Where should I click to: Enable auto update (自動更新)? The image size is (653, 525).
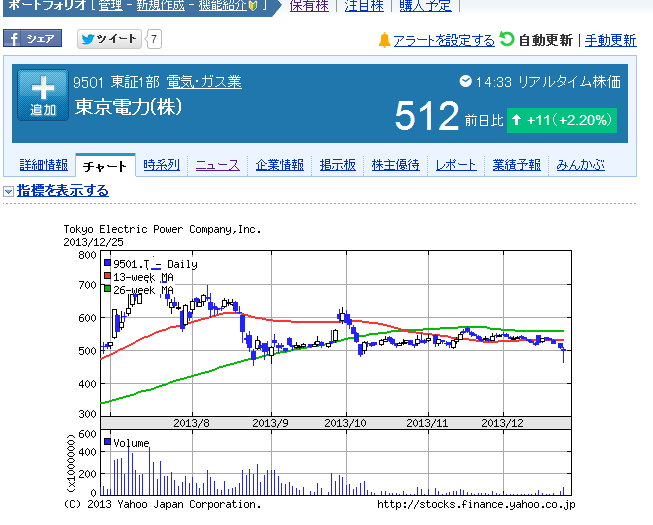tap(546, 40)
